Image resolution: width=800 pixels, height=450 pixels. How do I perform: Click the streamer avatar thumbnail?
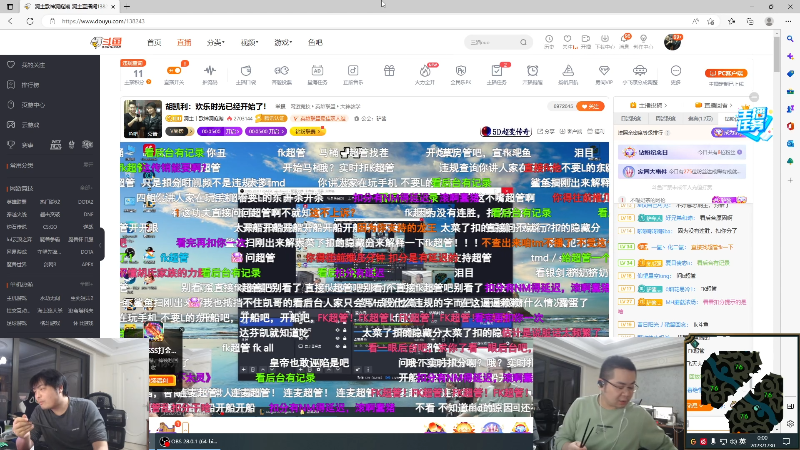pyautogui.click(x=142, y=119)
